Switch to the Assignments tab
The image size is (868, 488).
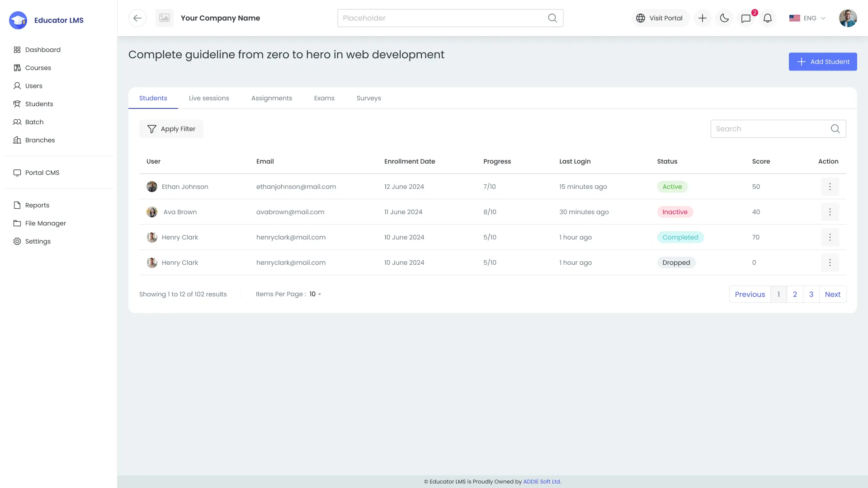coord(272,98)
